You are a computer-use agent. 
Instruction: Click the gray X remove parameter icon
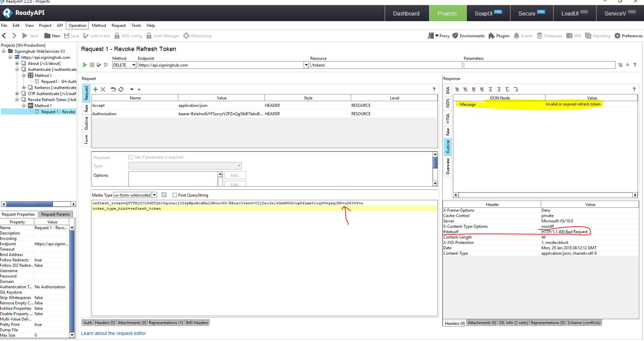click(x=103, y=89)
